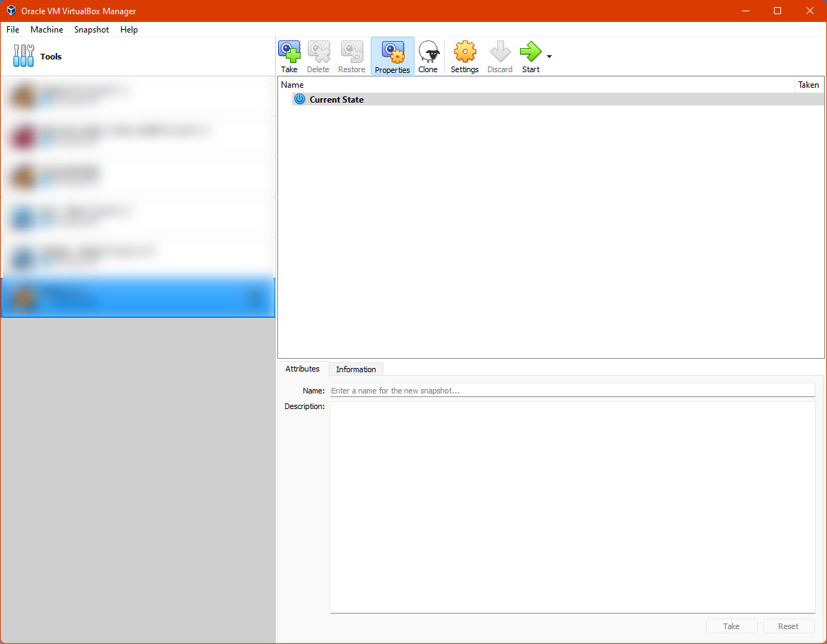Switch to the Attributes tab

tap(302, 369)
